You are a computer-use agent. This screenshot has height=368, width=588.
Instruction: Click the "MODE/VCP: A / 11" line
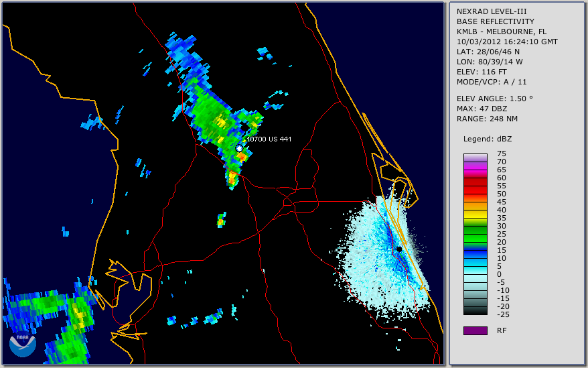(492, 82)
